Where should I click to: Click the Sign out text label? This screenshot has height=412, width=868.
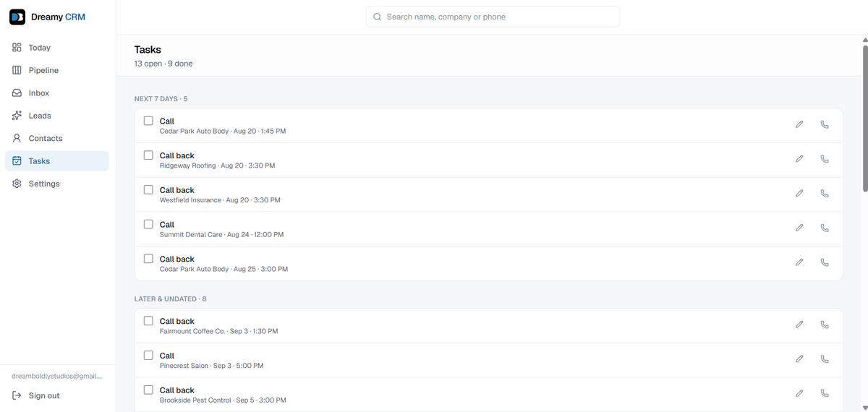(44, 395)
